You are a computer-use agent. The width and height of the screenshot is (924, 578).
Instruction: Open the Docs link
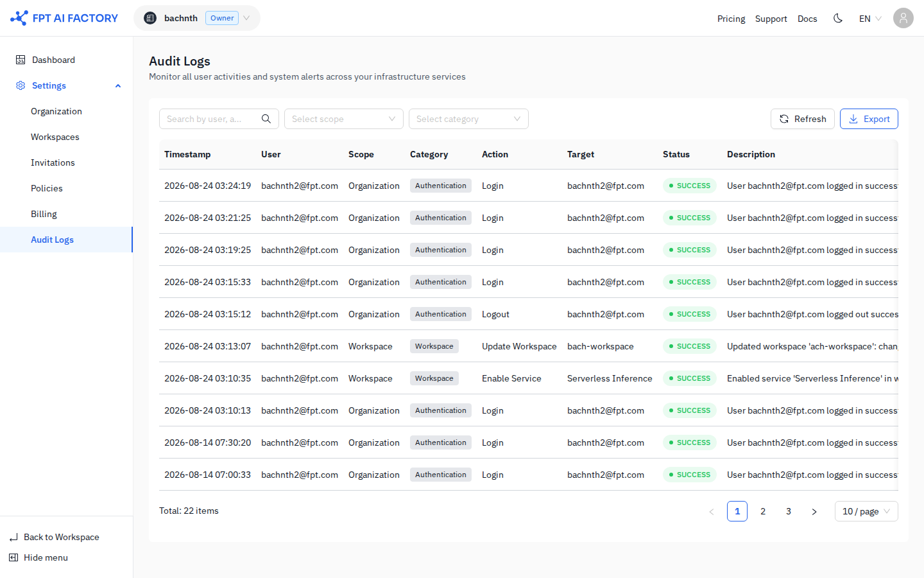pos(807,19)
